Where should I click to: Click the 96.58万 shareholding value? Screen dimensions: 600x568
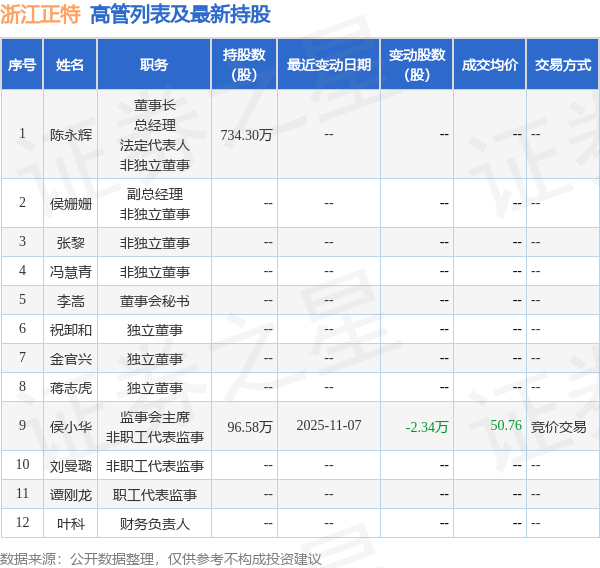point(249,426)
